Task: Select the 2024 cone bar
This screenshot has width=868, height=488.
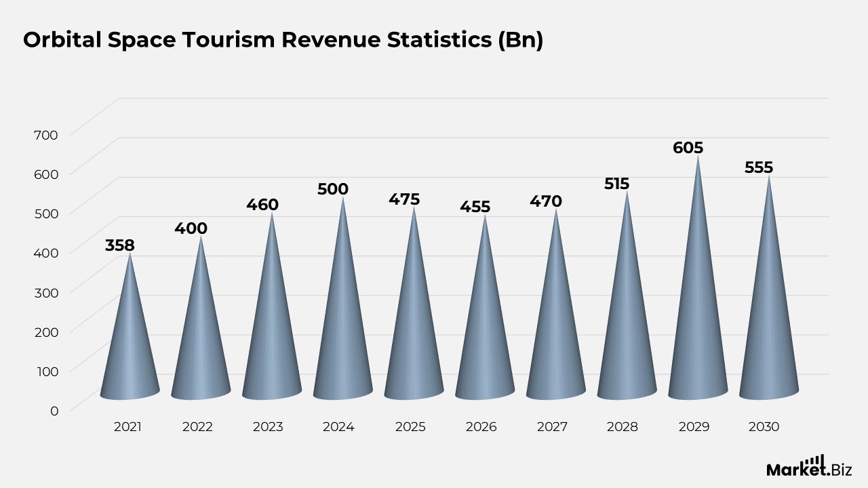Action: [342, 298]
